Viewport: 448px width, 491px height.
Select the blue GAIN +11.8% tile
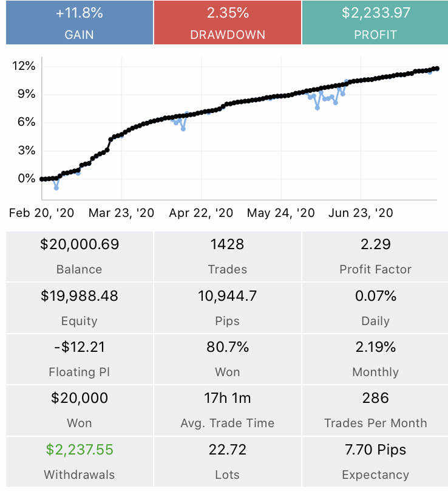[80, 22]
